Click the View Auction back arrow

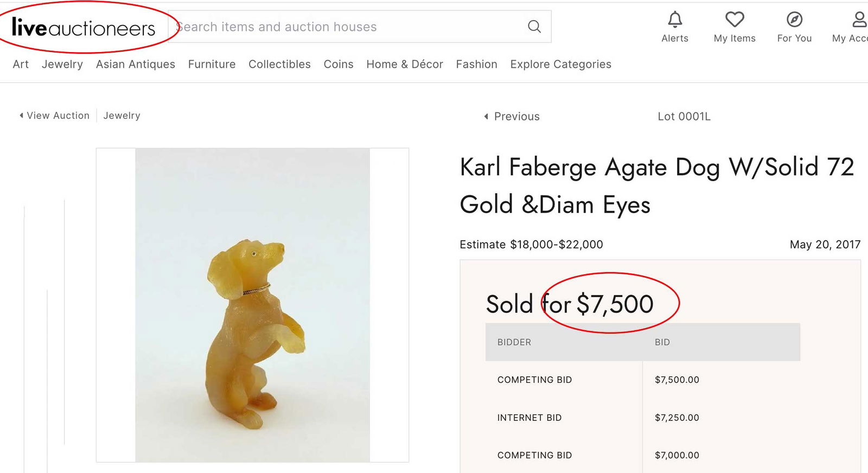click(21, 115)
